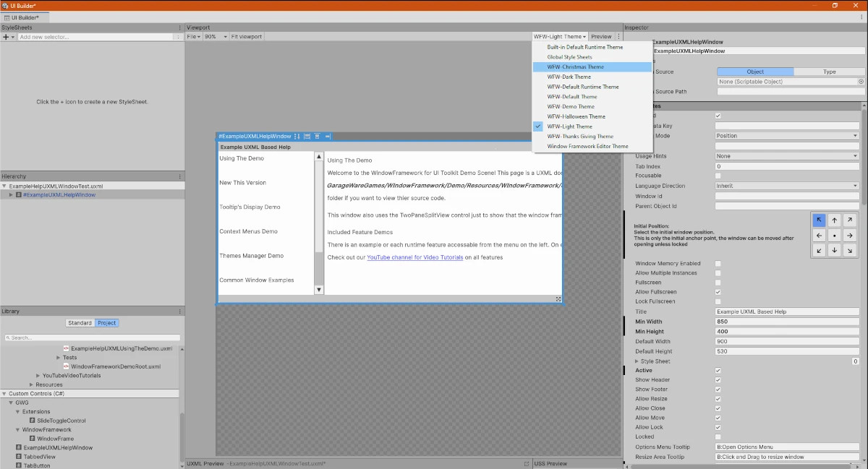Expand the Style Sheet foldout
The image size is (868, 469).
(637, 361)
